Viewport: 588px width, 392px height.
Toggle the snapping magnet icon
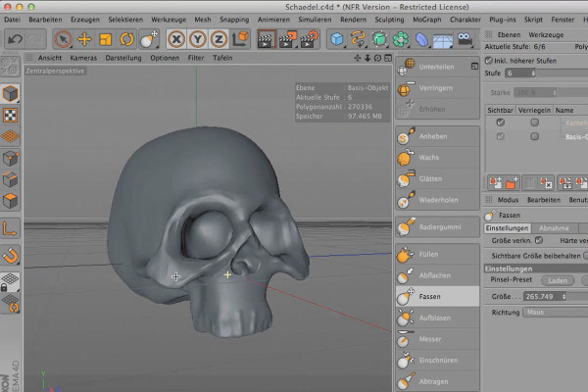[x=10, y=256]
